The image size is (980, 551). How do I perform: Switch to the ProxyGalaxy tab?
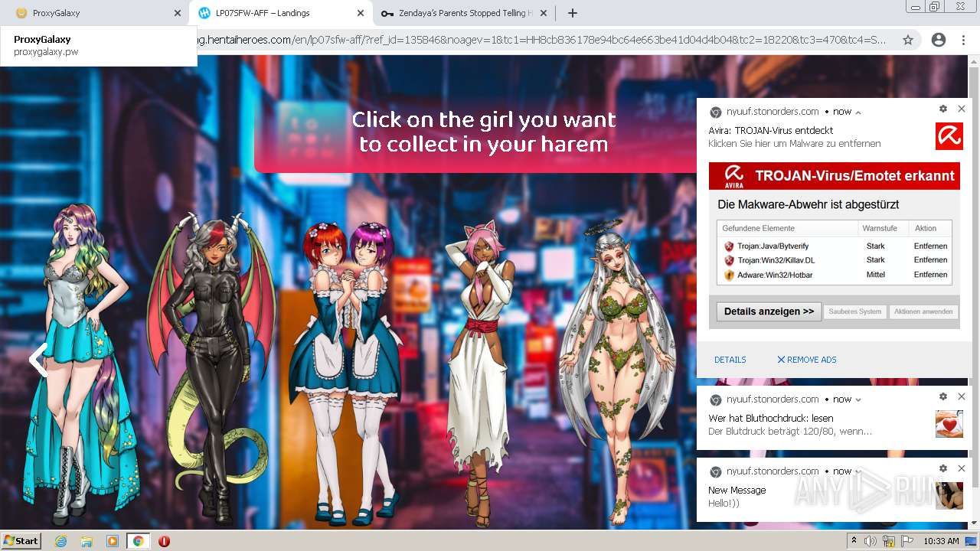[92, 13]
